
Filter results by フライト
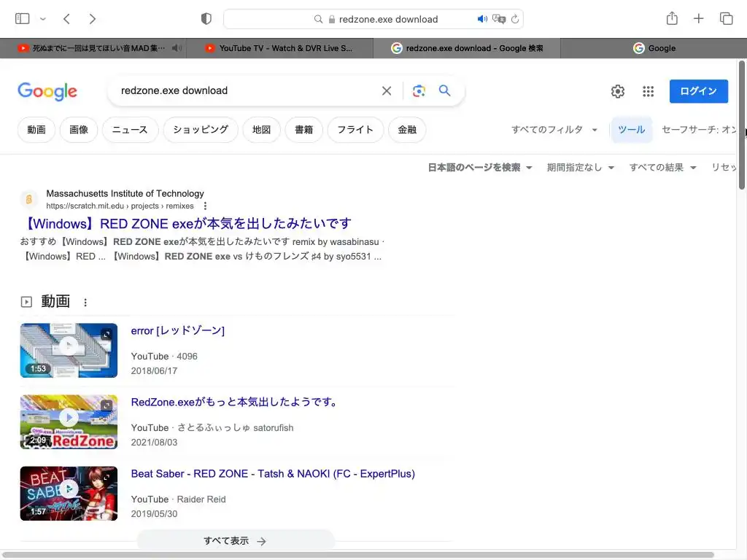[355, 130]
